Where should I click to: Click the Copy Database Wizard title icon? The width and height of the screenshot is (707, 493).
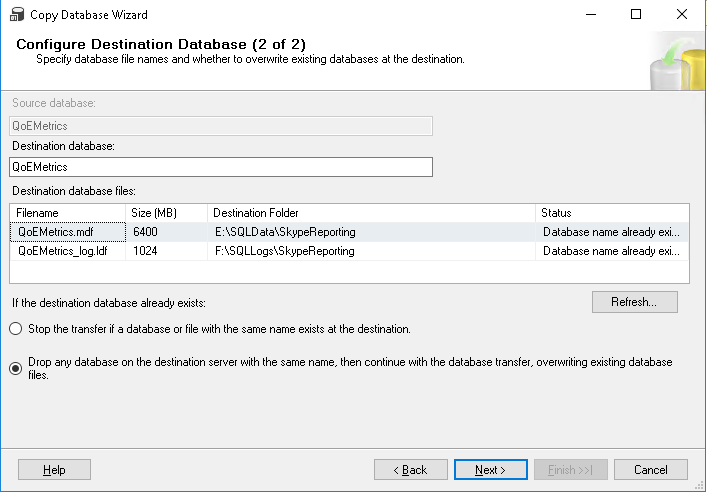17,14
